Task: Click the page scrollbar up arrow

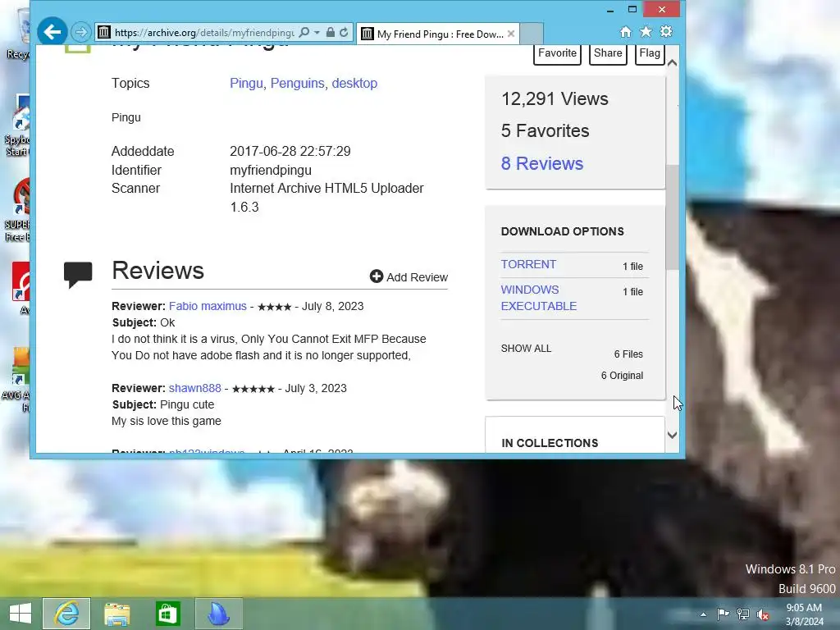Action: point(673,63)
